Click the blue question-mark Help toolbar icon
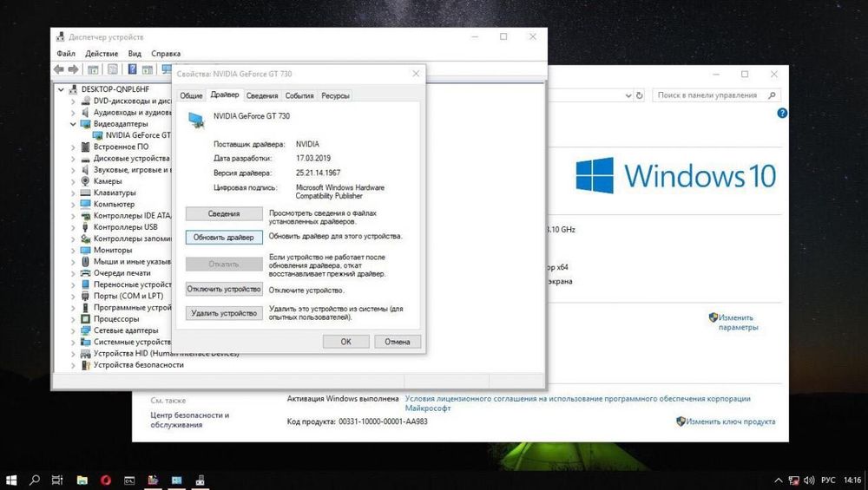This screenshot has height=490, width=868. [132, 69]
